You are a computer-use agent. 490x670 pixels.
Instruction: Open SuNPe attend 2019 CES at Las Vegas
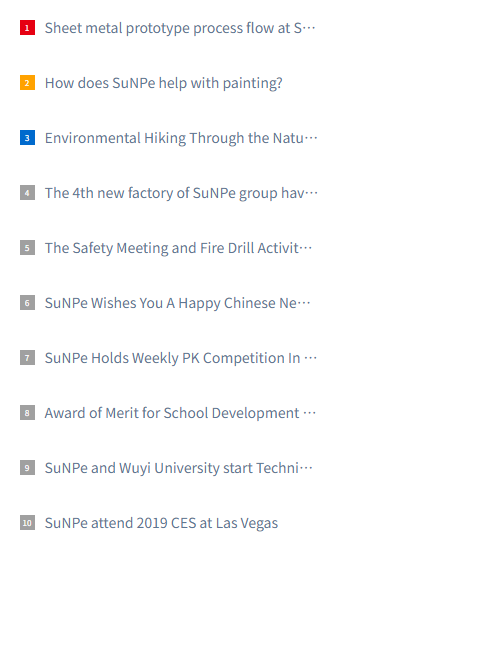161,523
